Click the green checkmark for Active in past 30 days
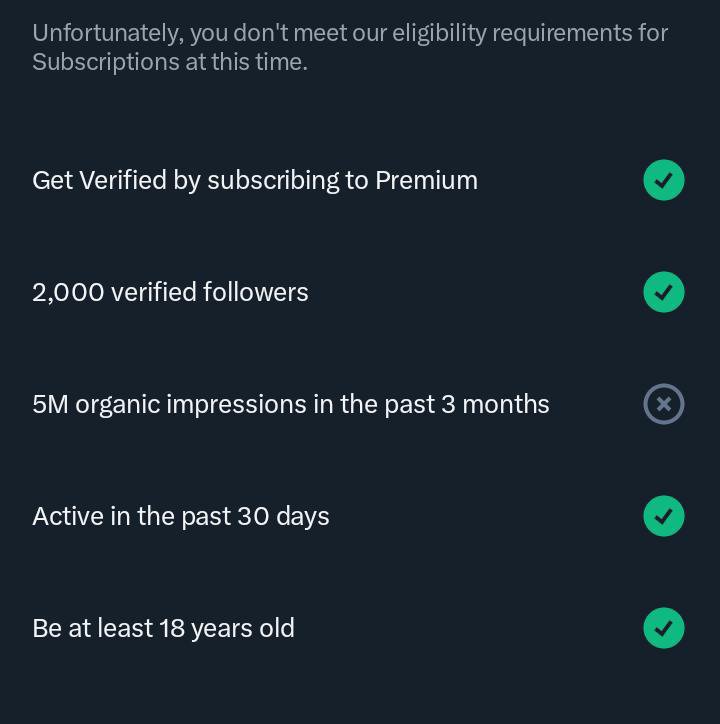The width and height of the screenshot is (720, 724). (x=664, y=516)
